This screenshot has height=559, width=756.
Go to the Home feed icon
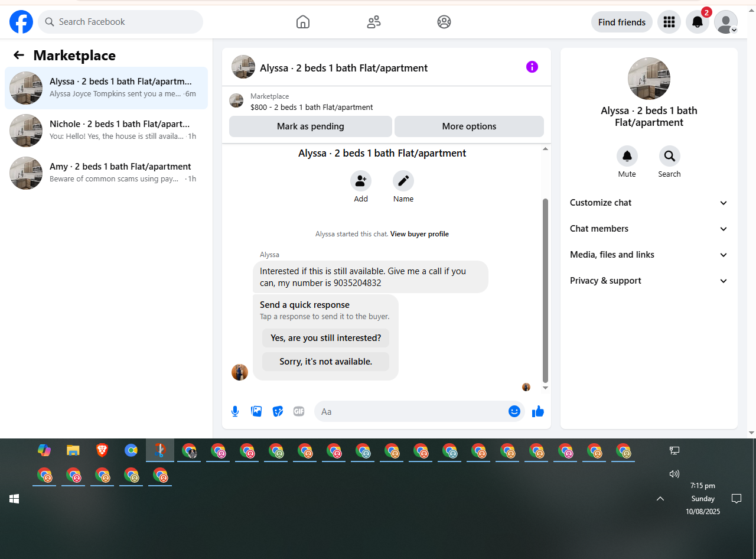click(x=303, y=22)
